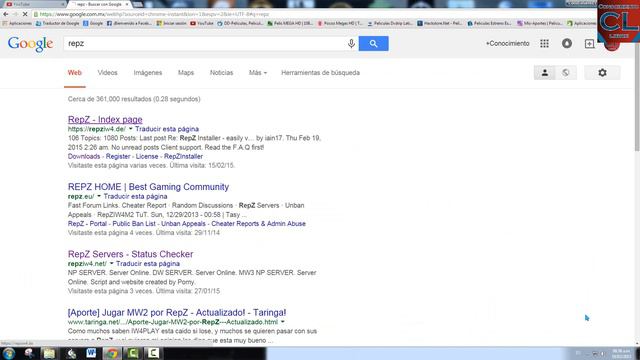
Task: Open Facebook bookmark in bookmarks bar
Action: point(129,24)
